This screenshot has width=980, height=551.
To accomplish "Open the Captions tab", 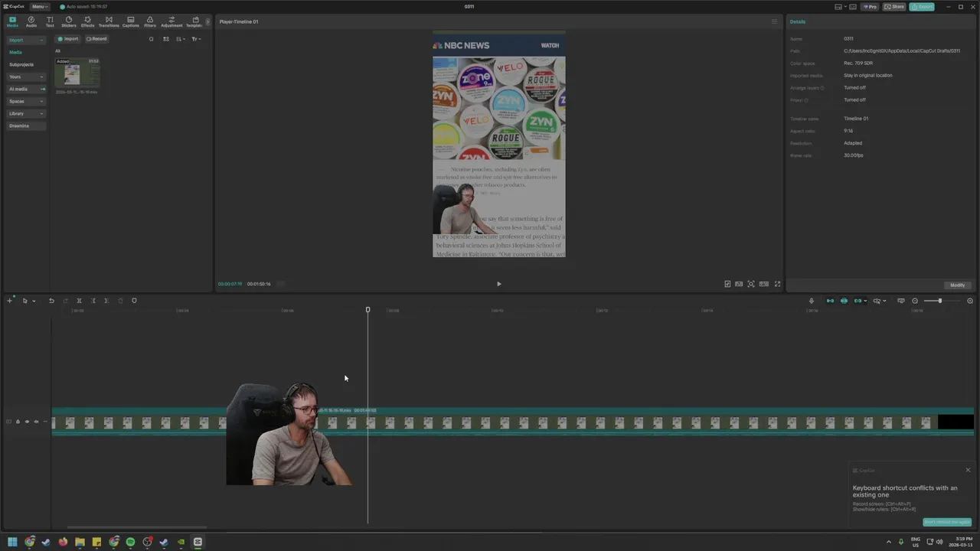I will click(x=131, y=21).
